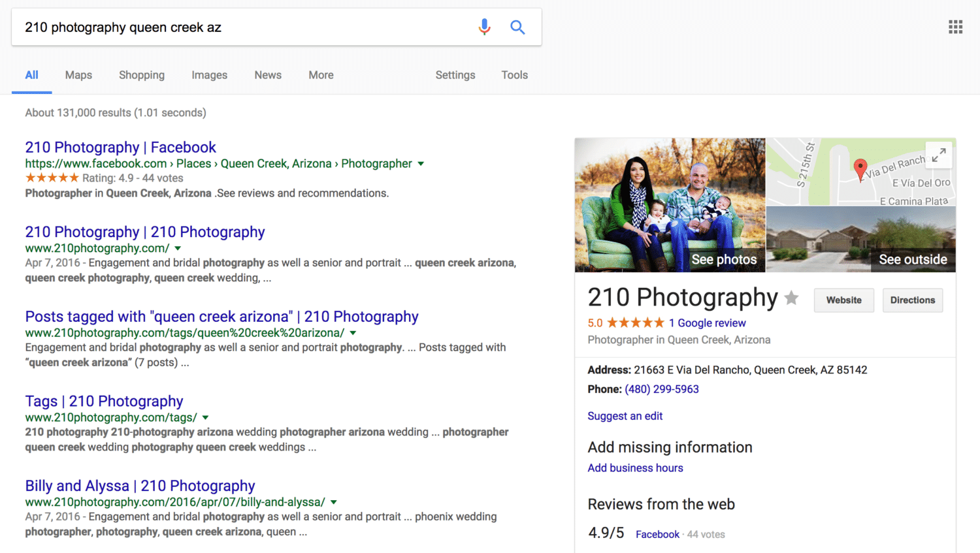980x553 pixels.
Task: Open 210 Photography | Facebook result
Action: click(120, 148)
